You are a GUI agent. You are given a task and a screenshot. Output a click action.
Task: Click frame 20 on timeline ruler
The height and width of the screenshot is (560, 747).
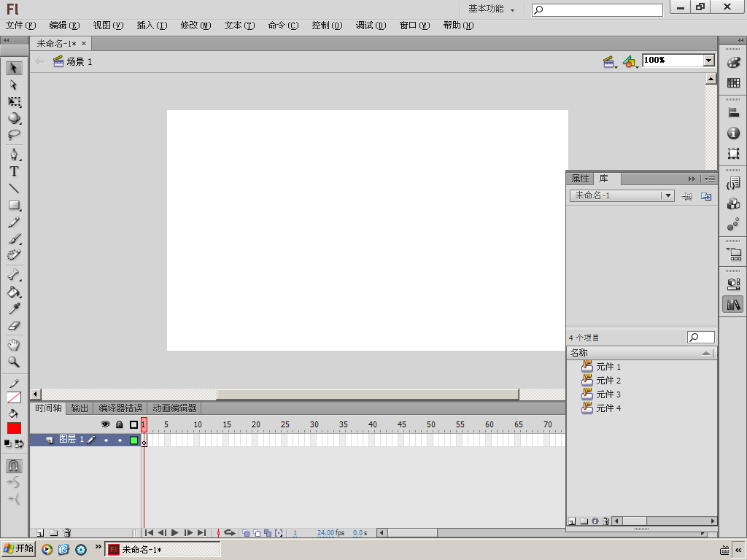point(255,424)
